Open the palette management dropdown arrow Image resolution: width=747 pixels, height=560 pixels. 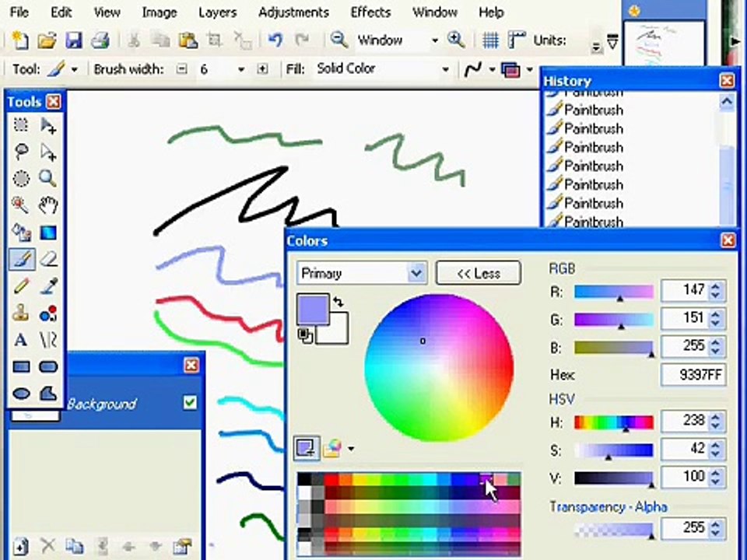[x=351, y=449]
